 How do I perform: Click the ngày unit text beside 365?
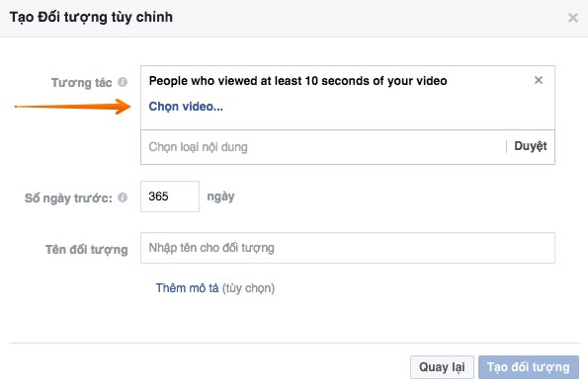click(x=220, y=196)
